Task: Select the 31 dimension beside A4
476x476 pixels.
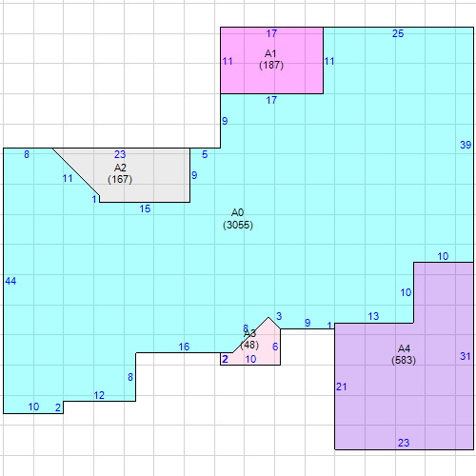Action: pyautogui.click(x=466, y=356)
